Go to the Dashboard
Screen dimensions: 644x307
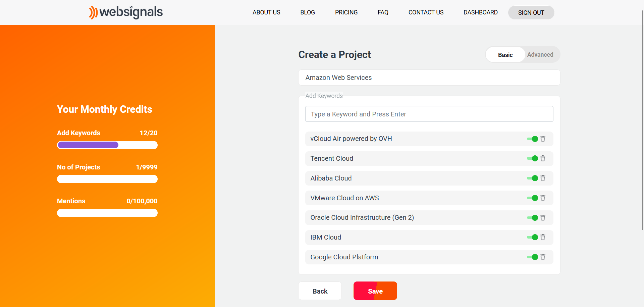click(480, 12)
